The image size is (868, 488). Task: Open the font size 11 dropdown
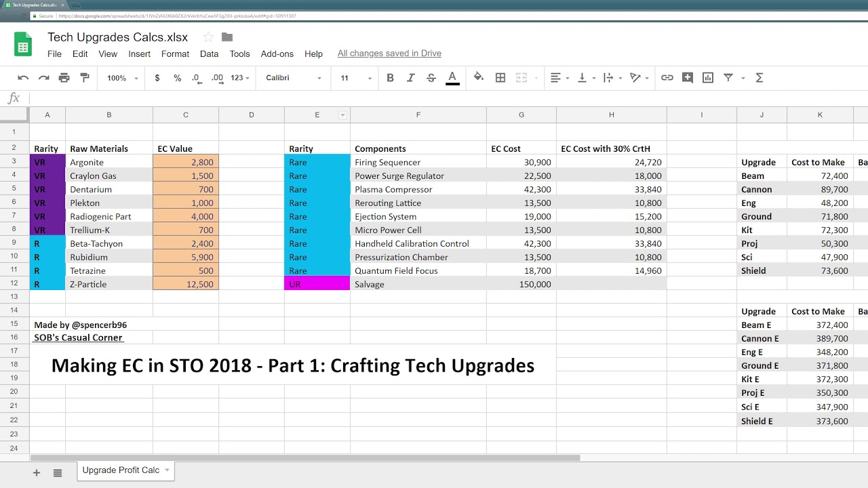pyautogui.click(x=356, y=78)
